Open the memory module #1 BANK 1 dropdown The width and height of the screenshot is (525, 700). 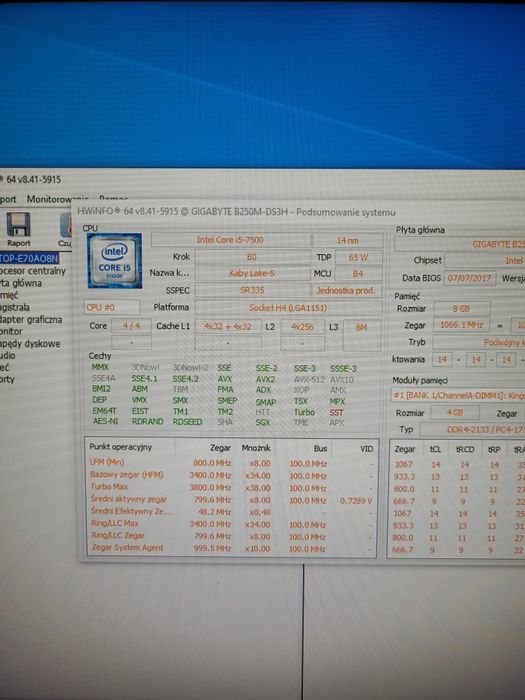(458, 395)
